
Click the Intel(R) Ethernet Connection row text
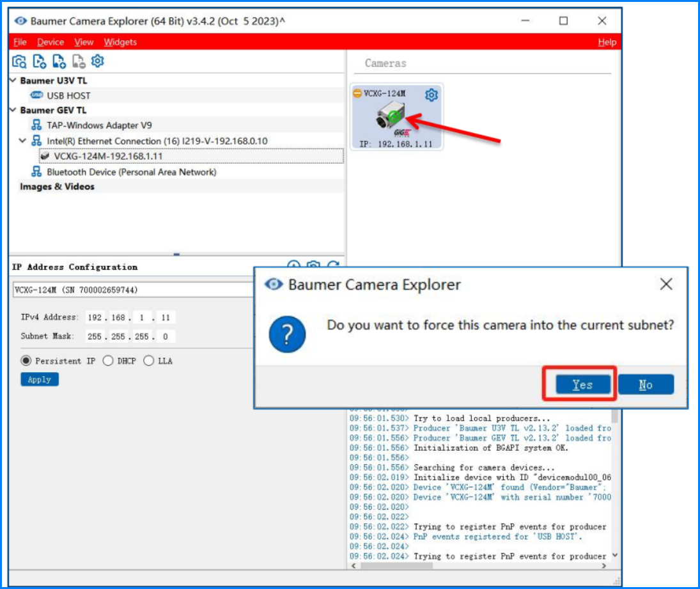coord(157,141)
